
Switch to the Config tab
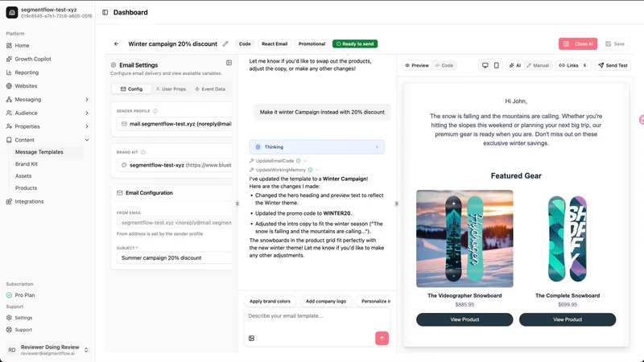pos(131,89)
